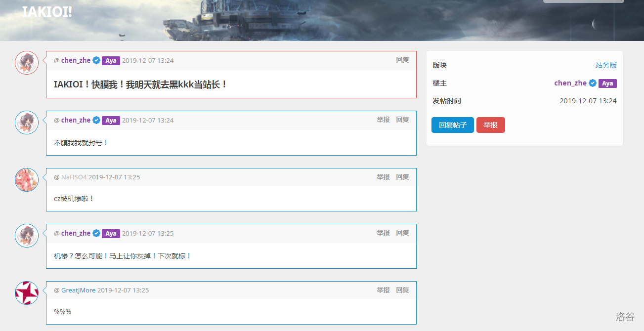Click the Aya tag in the 机惨 reply header
The height and width of the screenshot is (331, 644).
click(111, 234)
